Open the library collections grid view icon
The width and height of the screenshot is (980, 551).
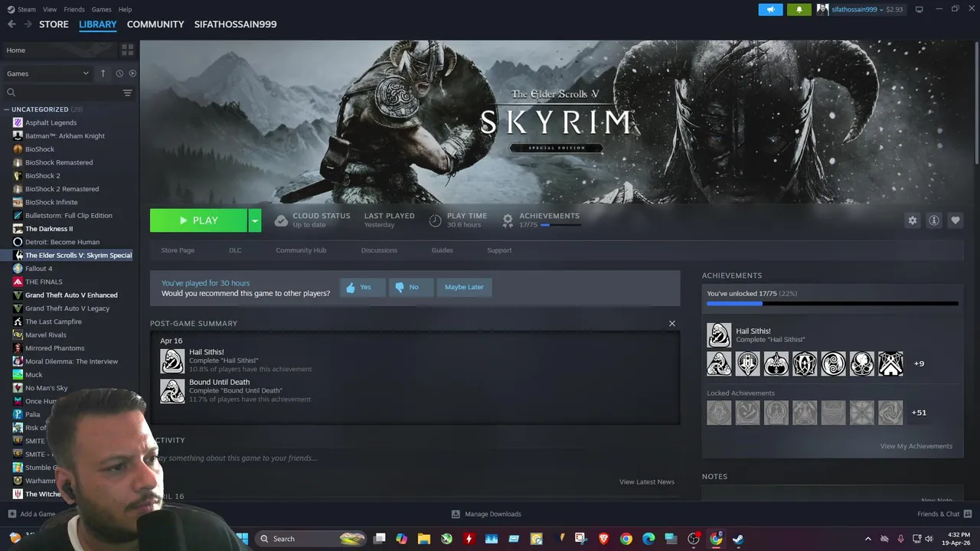[127, 50]
